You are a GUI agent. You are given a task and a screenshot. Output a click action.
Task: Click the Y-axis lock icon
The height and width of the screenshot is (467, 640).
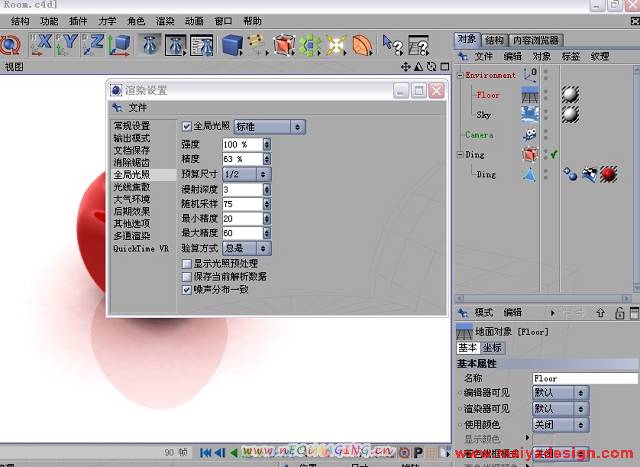[67, 44]
